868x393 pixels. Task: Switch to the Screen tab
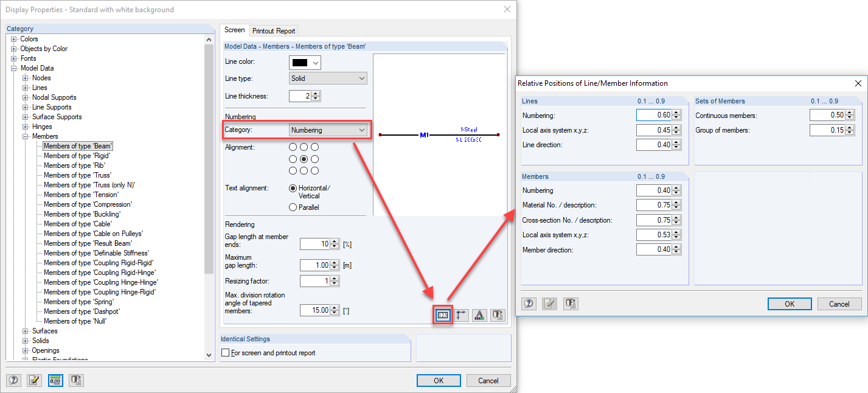pos(235,30)
